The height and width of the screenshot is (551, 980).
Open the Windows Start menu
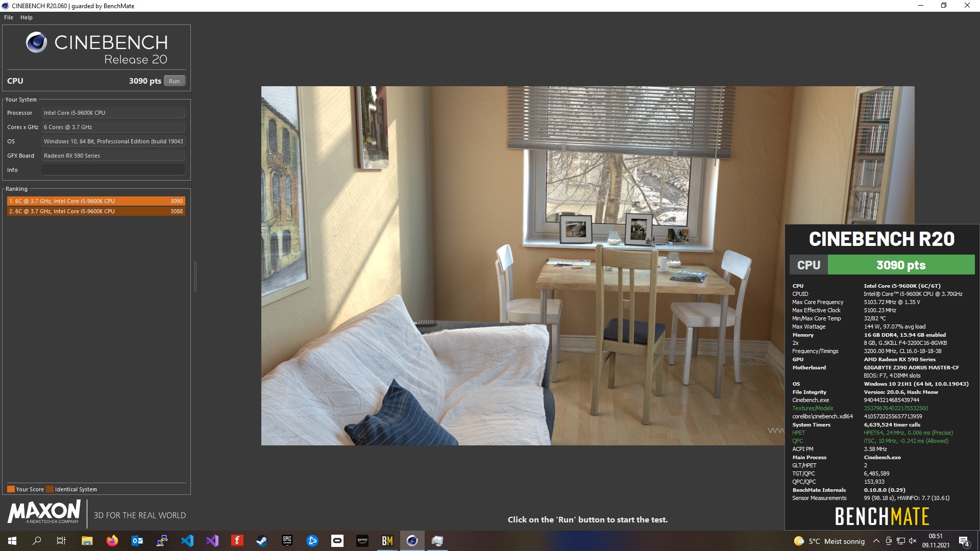point(12,541)
